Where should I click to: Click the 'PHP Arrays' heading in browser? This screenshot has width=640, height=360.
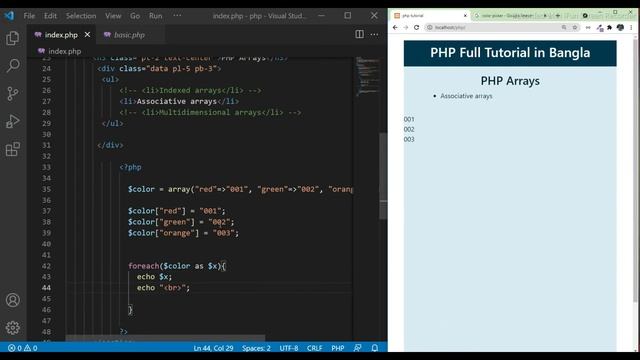510,81
